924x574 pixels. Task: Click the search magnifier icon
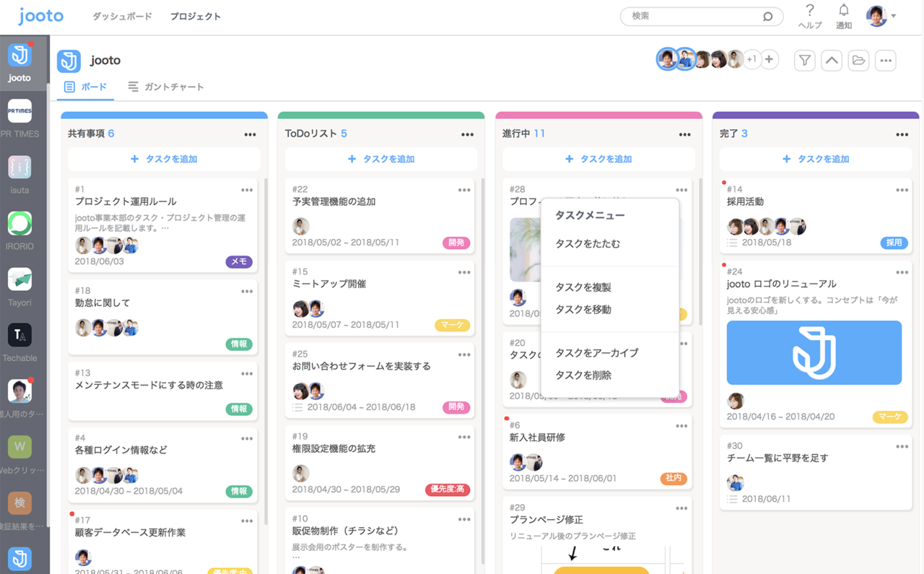[767, 17]
